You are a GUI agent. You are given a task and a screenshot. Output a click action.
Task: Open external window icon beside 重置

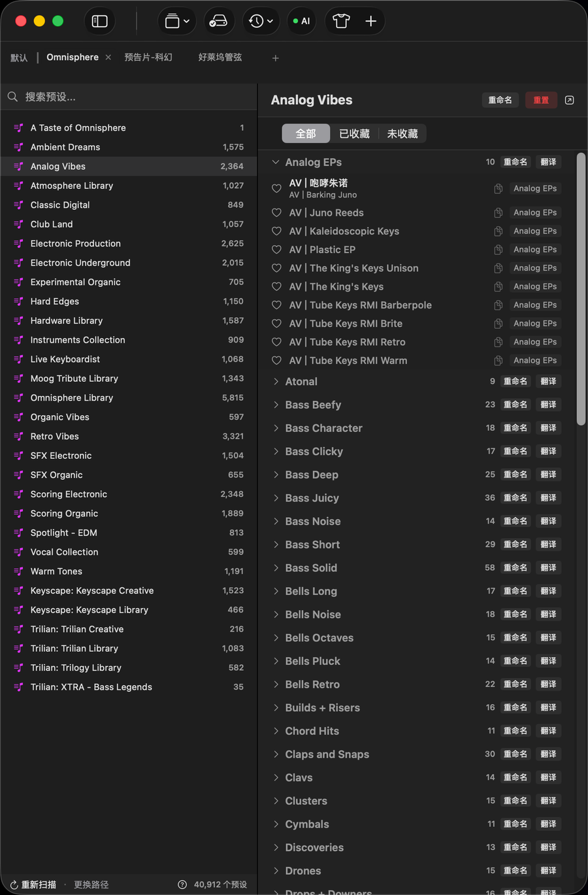569,100
